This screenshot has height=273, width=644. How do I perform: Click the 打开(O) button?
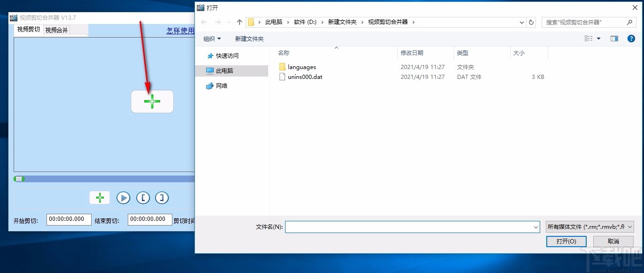coord(566,241)
